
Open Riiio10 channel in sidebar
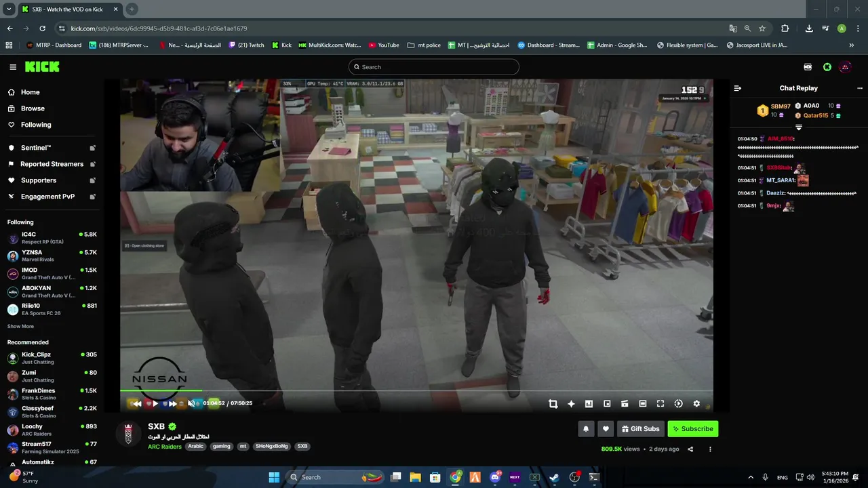(52, 309)
